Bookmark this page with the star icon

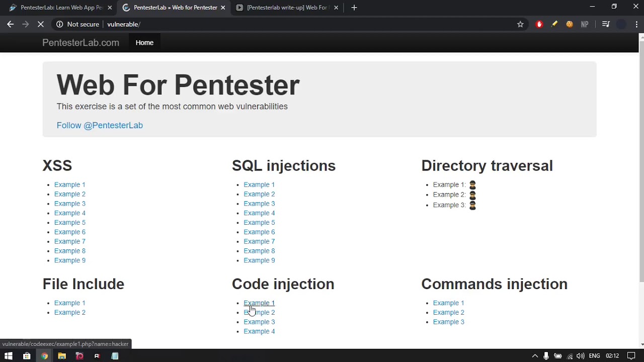click(x=520, y=24)
